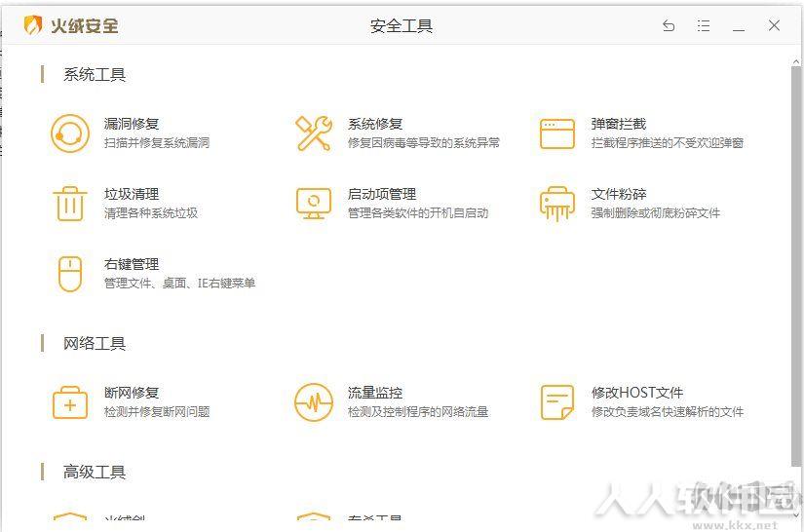Click the 火绒安全 brand name text
This screenshot has height=532, width=804.
point(85,25)
